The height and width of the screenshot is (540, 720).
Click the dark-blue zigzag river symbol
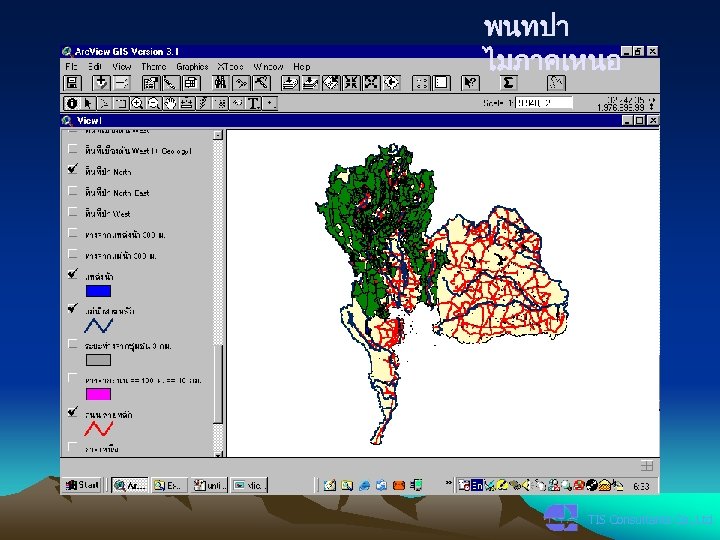99,326
